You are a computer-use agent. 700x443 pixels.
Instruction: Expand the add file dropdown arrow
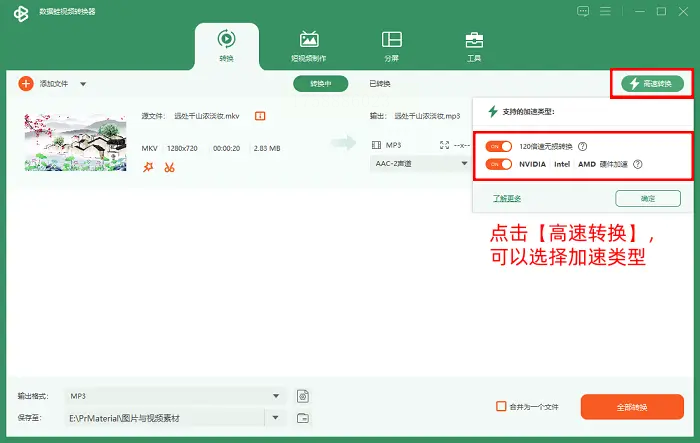pos(83,84)
